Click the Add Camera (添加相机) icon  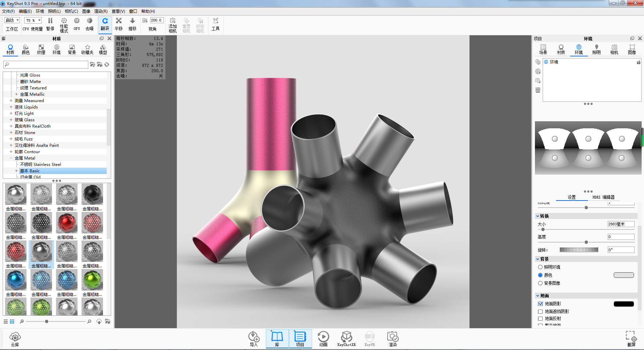172,25
